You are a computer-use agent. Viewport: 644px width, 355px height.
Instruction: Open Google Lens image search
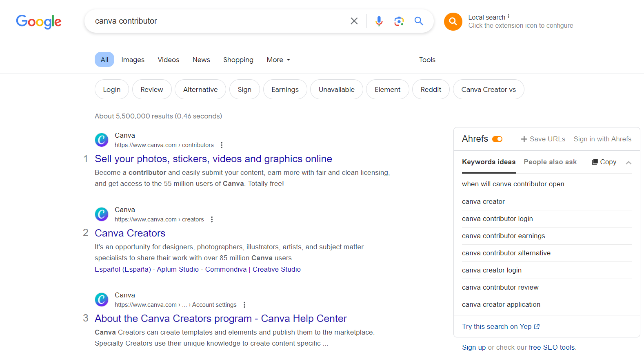[x=399, y=21]
